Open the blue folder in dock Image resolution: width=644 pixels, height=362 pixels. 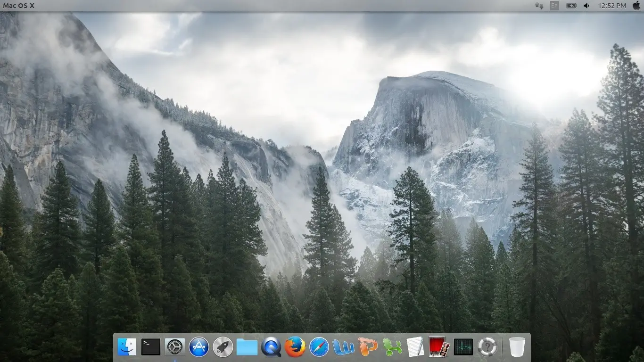point(247,347)
